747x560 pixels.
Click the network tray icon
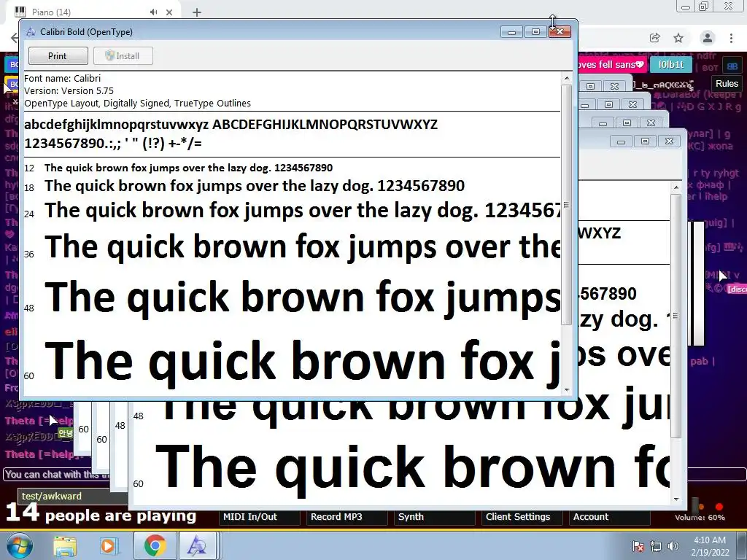pyautogui.click(x=656, y=546)
